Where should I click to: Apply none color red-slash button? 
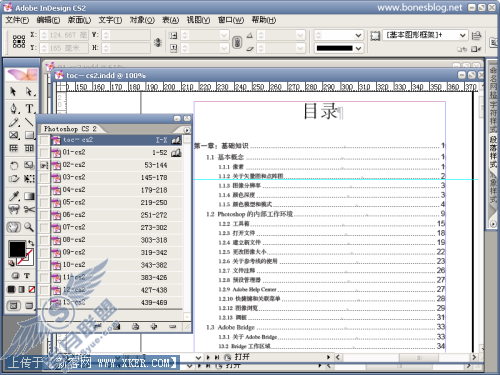[32, 289]
